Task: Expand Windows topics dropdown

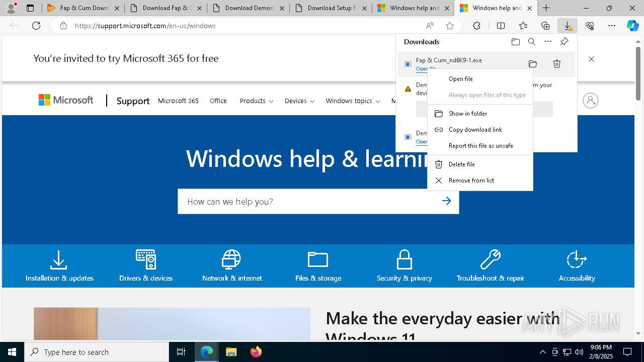Action: click(353, 101)
